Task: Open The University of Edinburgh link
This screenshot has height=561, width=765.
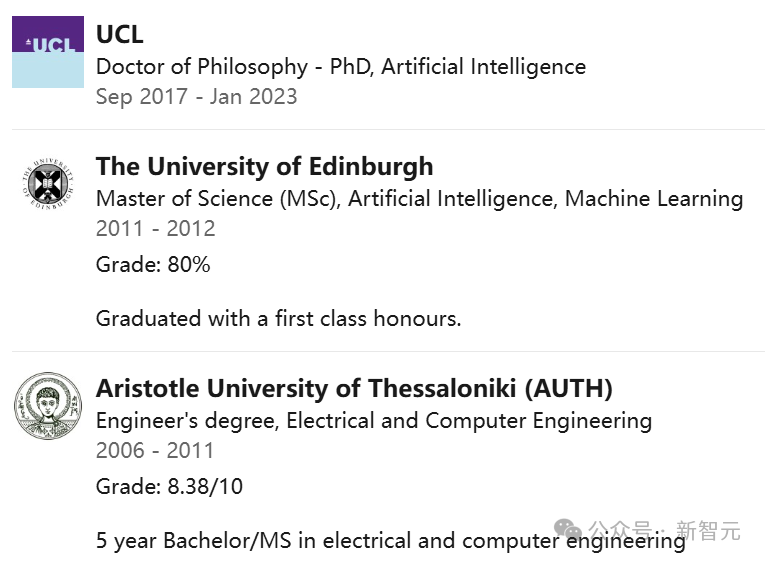Action: pos(264,166)
